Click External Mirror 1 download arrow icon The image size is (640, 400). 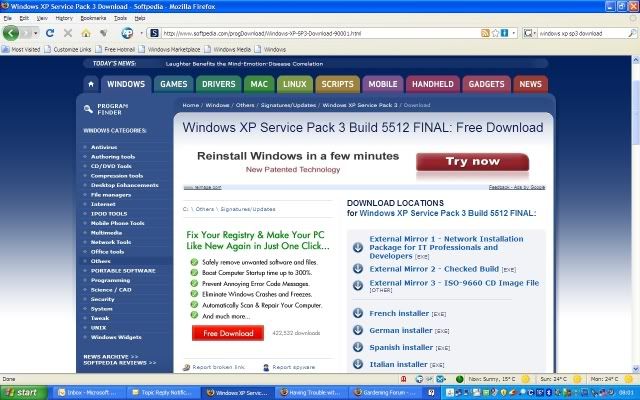(x=358, y=247)
